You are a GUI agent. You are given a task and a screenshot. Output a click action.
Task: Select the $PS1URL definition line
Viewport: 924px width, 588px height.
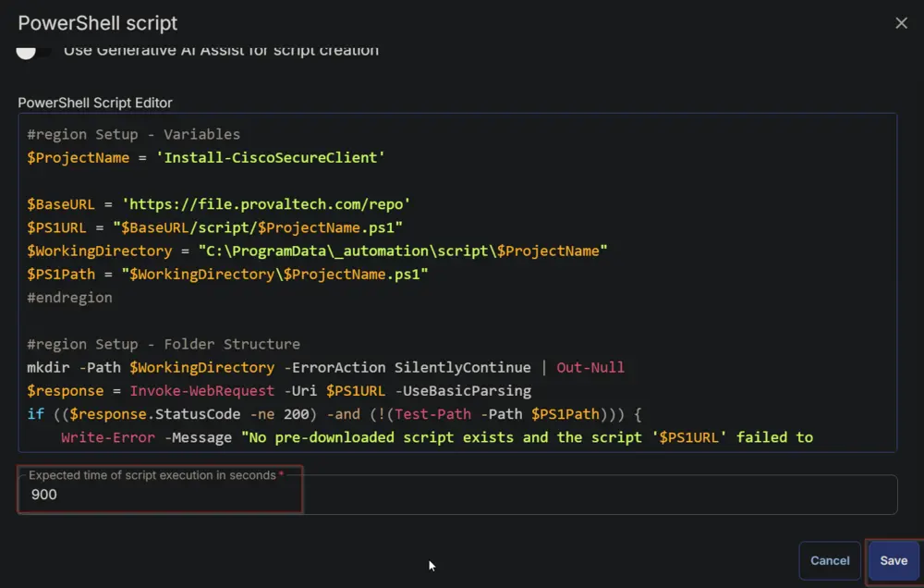(214, 227)
